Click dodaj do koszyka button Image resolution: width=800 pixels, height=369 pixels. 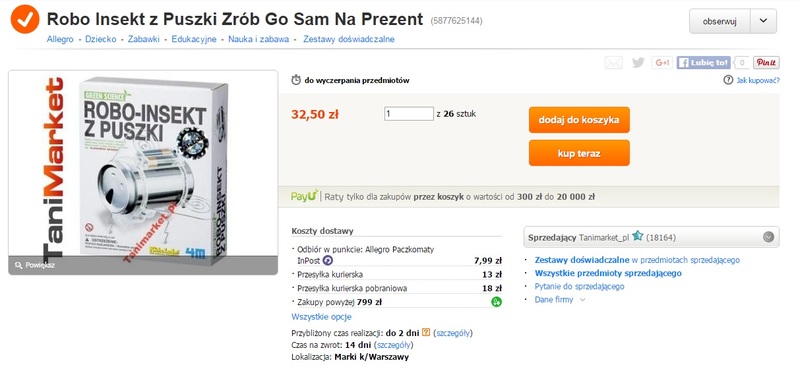(x=579, y=120)
